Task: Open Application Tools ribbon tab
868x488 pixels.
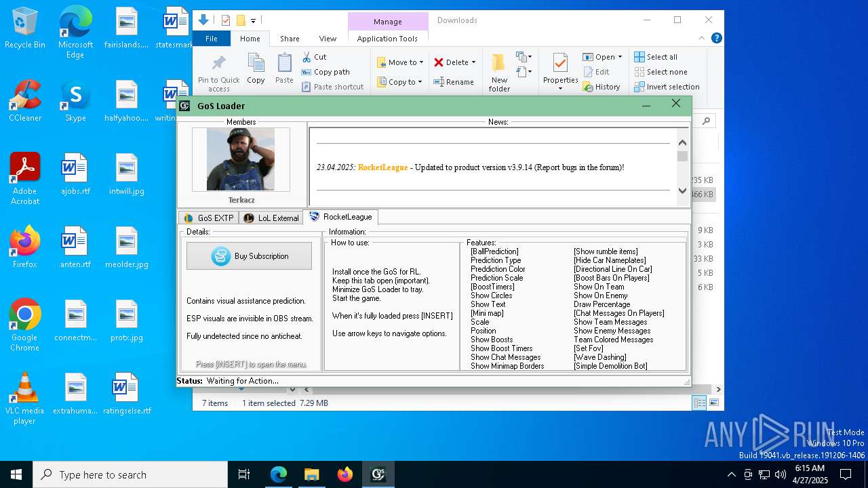Action: coord(387,39)
